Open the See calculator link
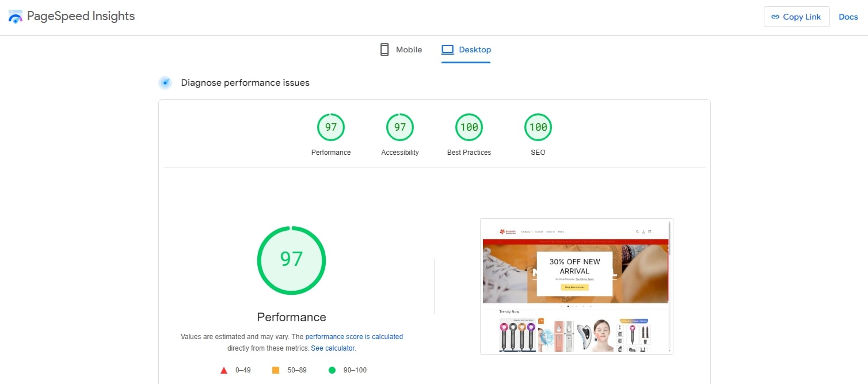The image size is (868, 384). [333, 348]
